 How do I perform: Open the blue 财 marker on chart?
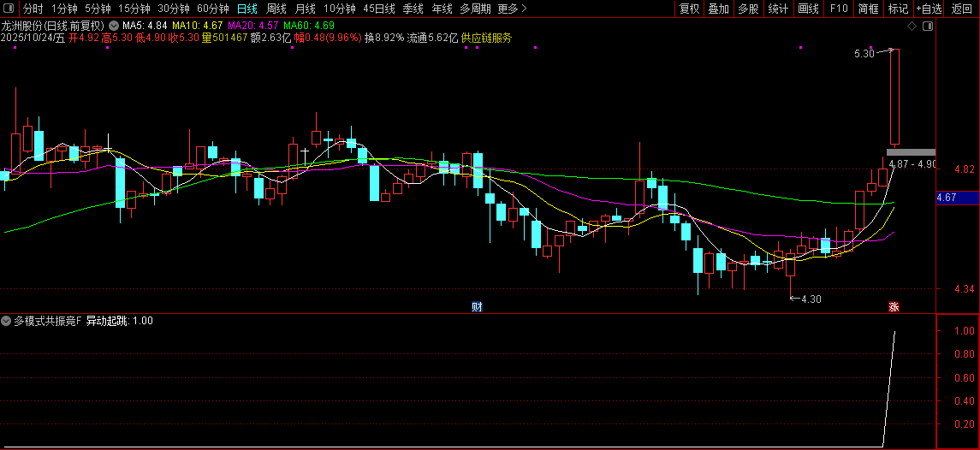(x=477, y=307)
